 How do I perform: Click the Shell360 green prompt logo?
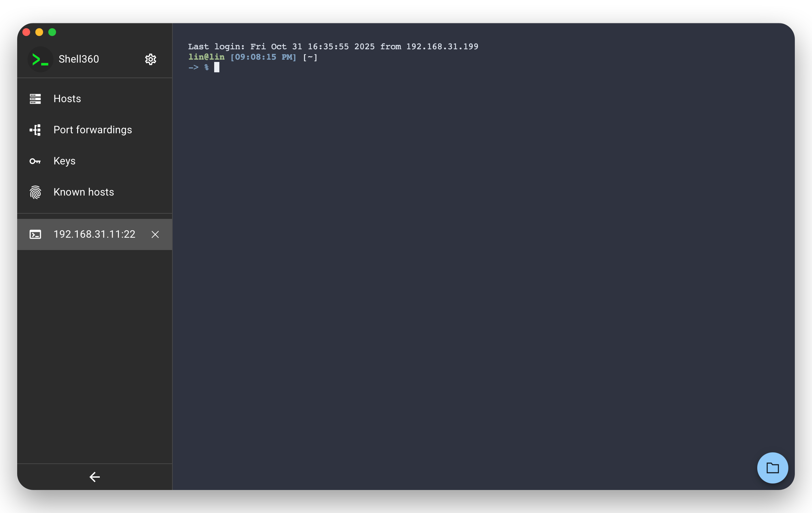tap(40, 60)
